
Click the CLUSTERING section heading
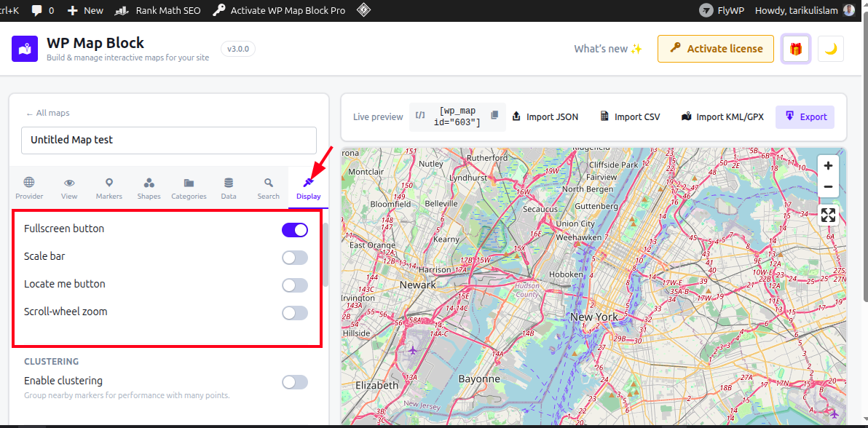coord(52,362)
